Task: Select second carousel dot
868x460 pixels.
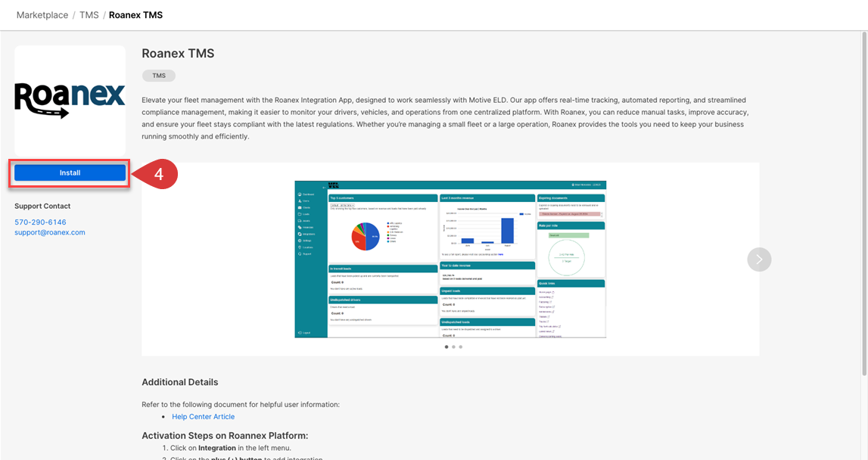Action: click(453, 347)
